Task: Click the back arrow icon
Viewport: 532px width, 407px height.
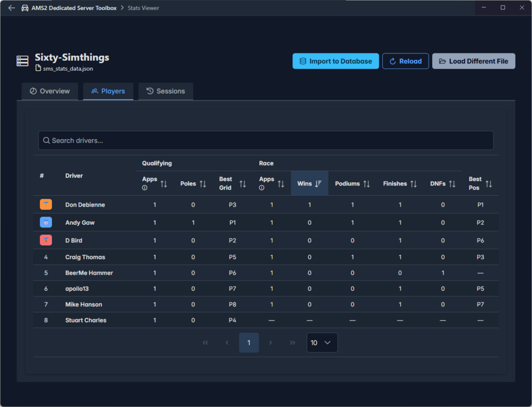Action: click(11, 8)
